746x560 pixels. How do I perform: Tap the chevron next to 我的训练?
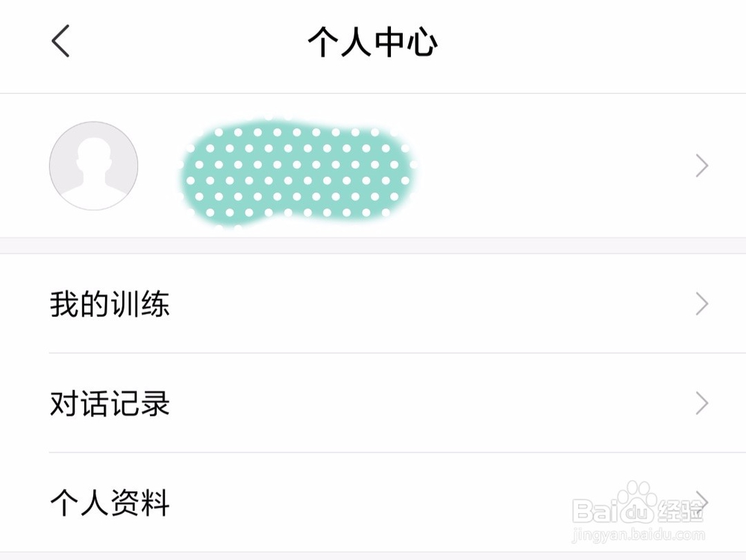(701, 303)
